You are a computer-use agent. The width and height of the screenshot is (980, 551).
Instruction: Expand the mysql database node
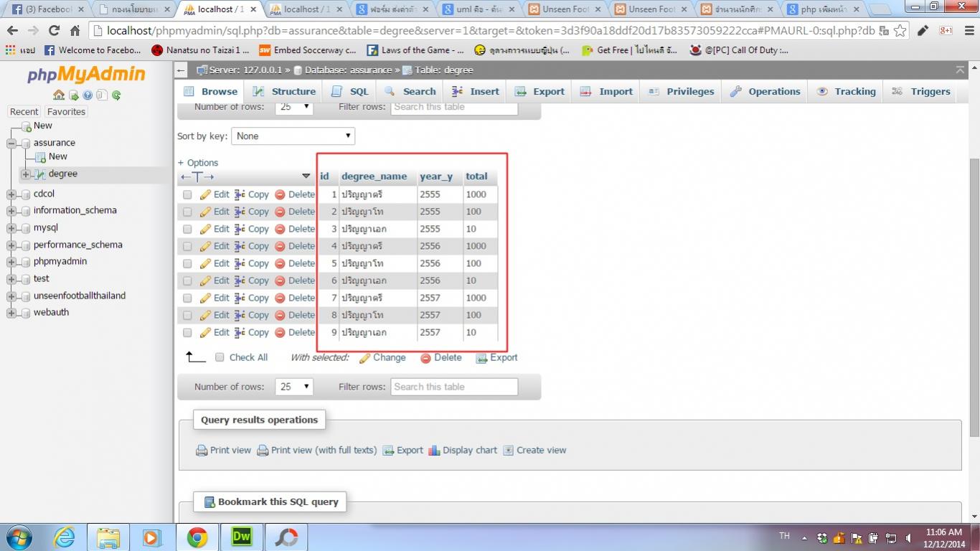[x=11, y=228]
